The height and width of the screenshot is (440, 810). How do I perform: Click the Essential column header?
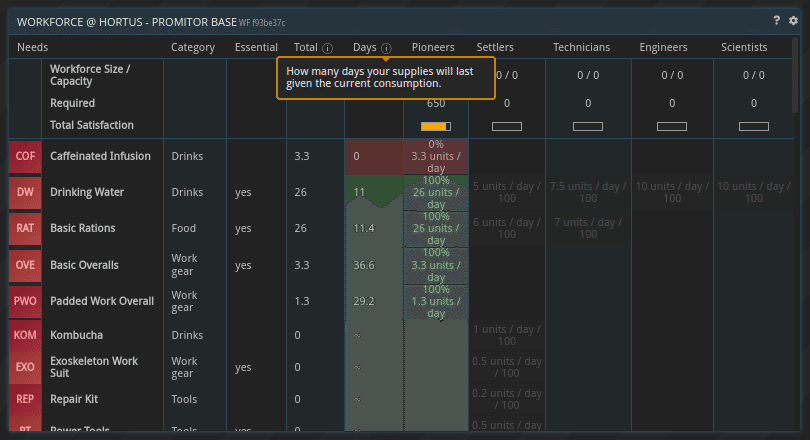point(256,47)
